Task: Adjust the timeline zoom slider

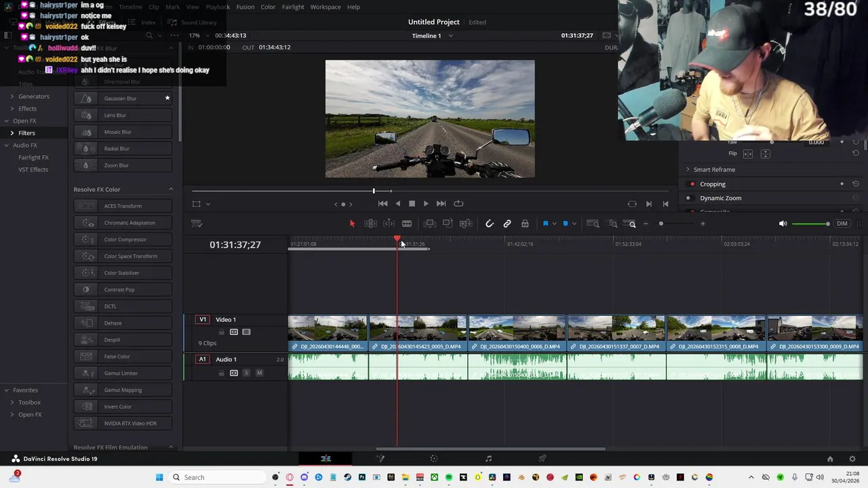Action: 661,224
